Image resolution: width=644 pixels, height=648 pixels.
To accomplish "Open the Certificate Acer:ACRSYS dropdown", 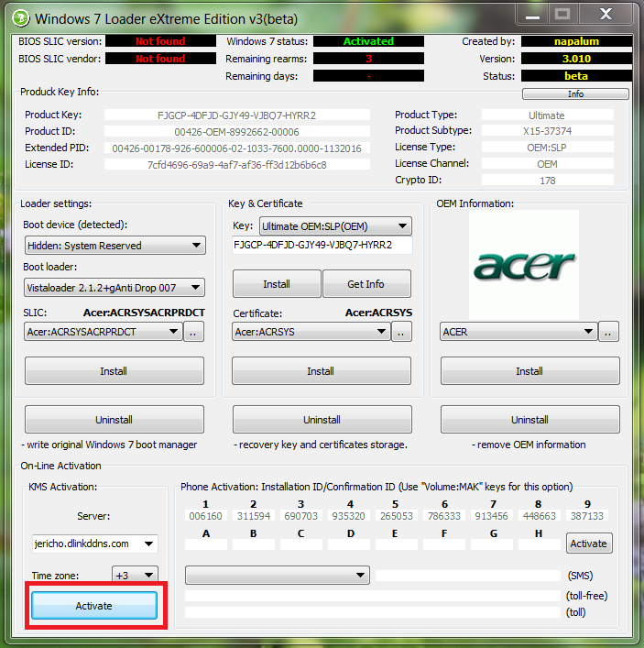I will point(311,332).
